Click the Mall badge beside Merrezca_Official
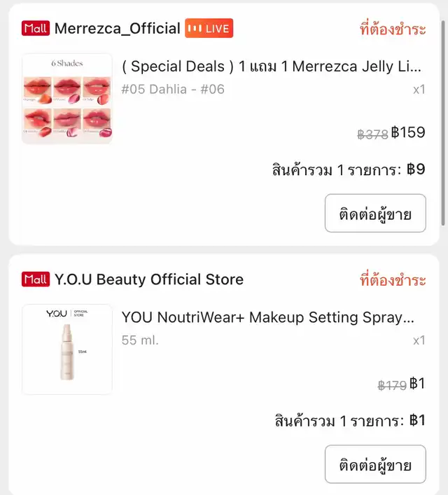The height and width of the screenshot is (495, 448). tap(36, 29)
